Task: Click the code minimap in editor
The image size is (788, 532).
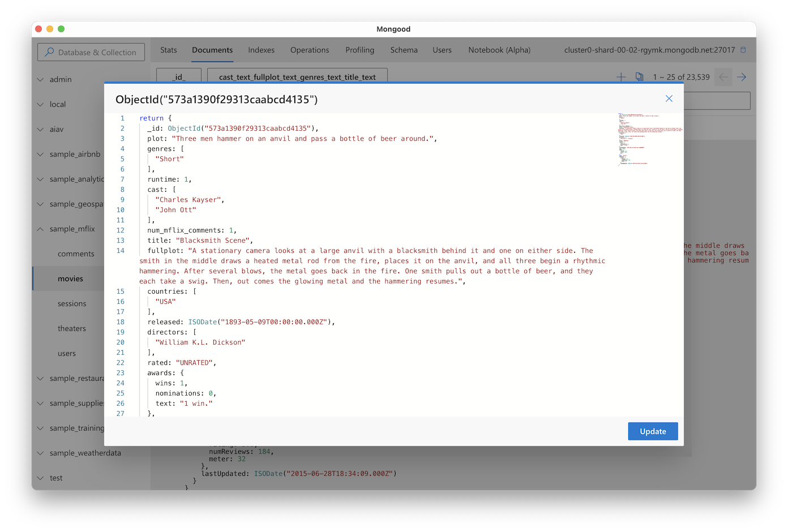Action: [650, 139]
